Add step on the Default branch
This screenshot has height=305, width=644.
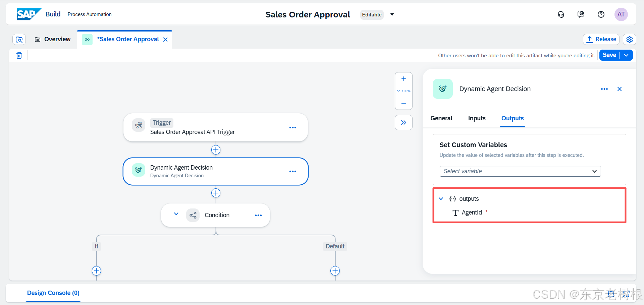point(335,271)
